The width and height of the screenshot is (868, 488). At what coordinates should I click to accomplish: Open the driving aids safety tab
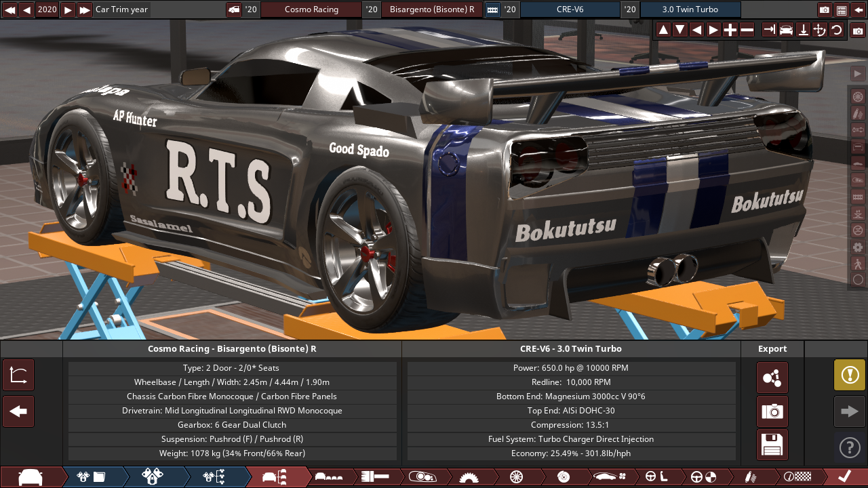[x=703, y=476]
